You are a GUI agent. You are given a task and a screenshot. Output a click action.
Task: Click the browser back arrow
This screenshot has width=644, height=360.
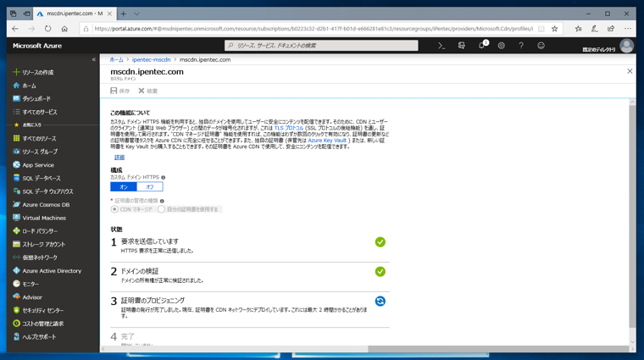15,29
